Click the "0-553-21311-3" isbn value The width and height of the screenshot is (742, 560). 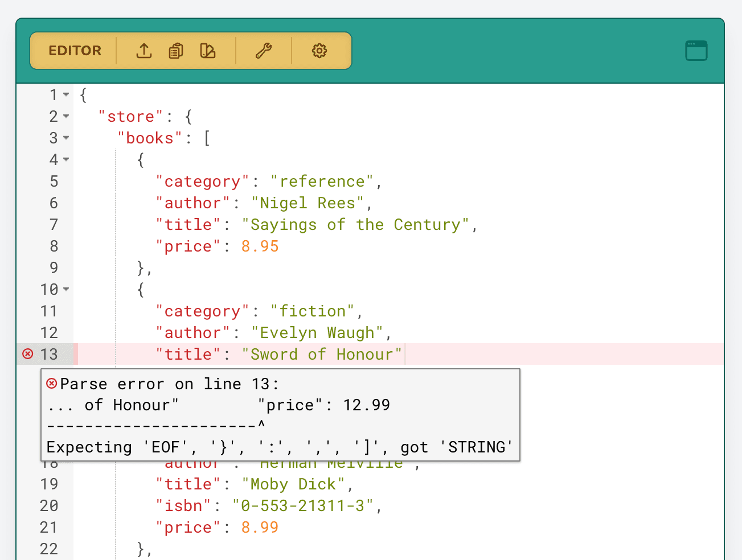click(x=303, y=506)
